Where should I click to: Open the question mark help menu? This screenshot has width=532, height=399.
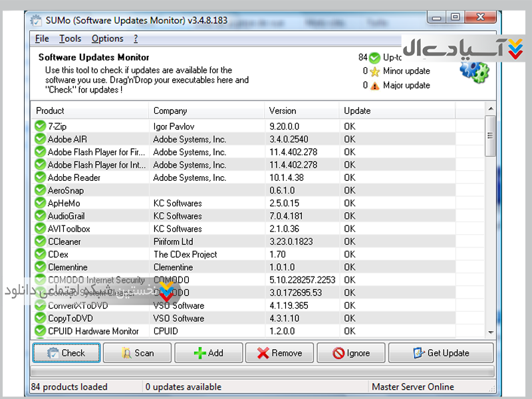(136, 39)
